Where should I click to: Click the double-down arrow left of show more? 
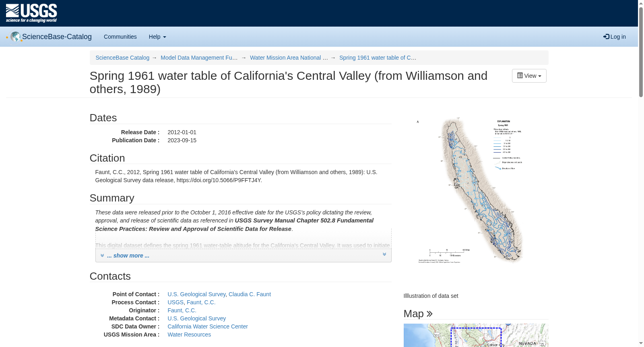coord(102,256)
